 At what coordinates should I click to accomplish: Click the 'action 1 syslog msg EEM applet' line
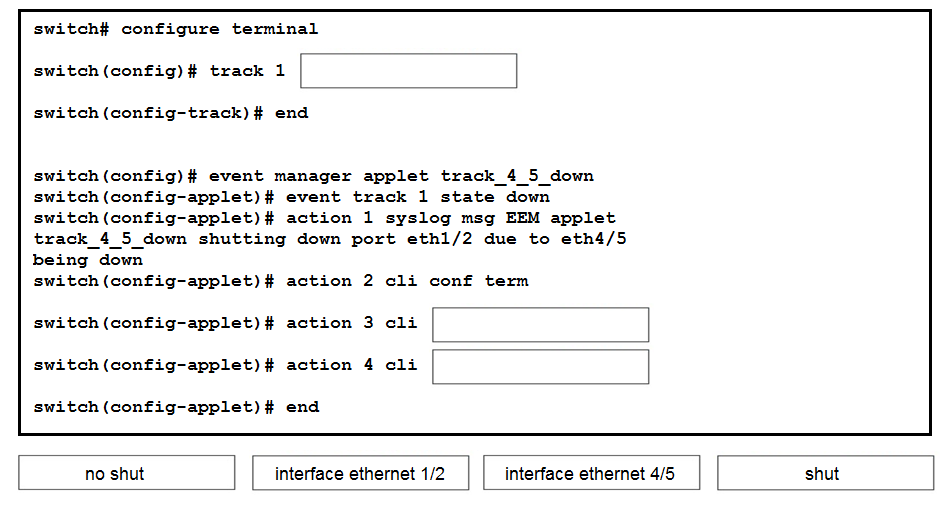pos(324,218)
